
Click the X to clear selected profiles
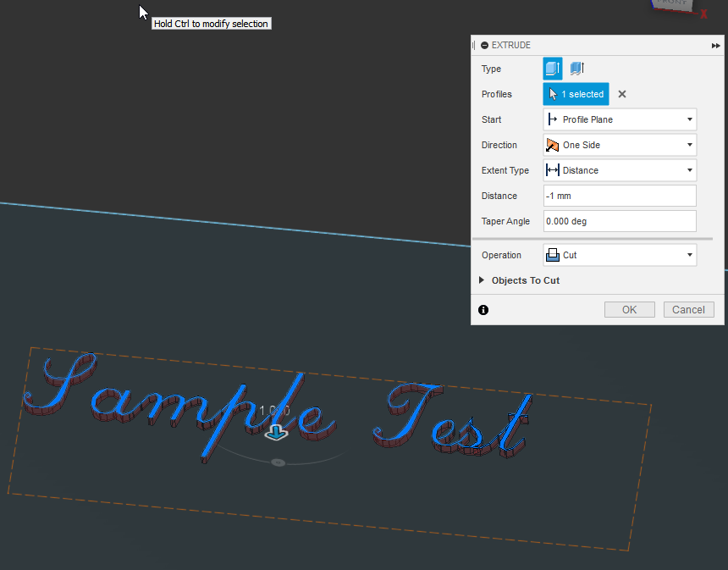coord(621,94)
